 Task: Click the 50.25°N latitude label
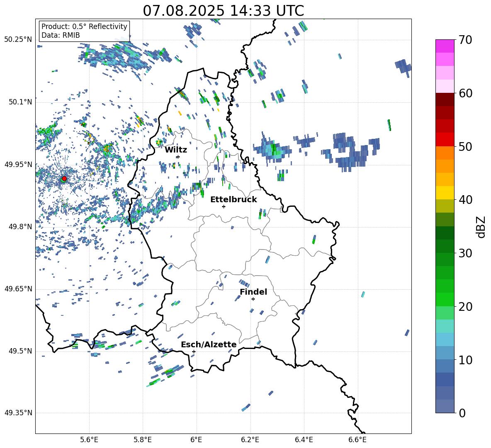point(18,40)
